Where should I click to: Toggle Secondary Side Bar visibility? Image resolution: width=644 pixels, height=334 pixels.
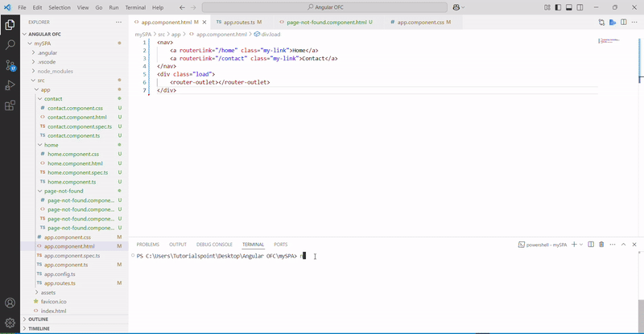click(x=580, y=7)
